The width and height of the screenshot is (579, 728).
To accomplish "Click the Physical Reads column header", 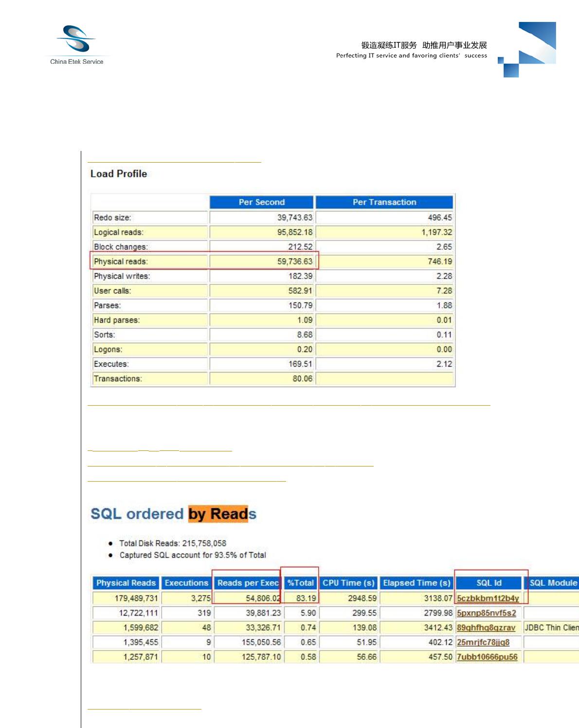I will [x=126, y=583].
